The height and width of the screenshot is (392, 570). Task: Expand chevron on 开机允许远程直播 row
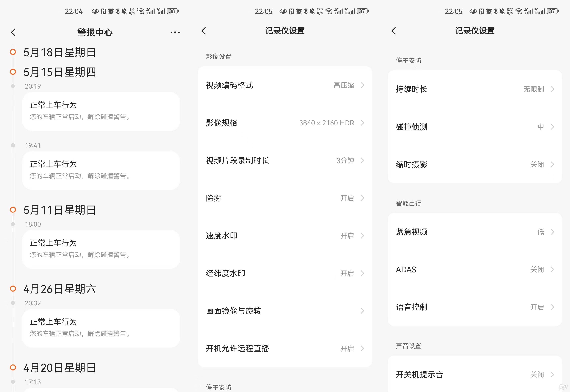362,348
